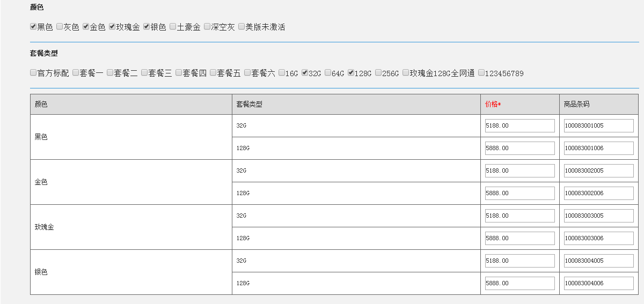644x304 pixels.
Task: Uncheck the 黑色 color checkbox
Action: tap(33, 26)
